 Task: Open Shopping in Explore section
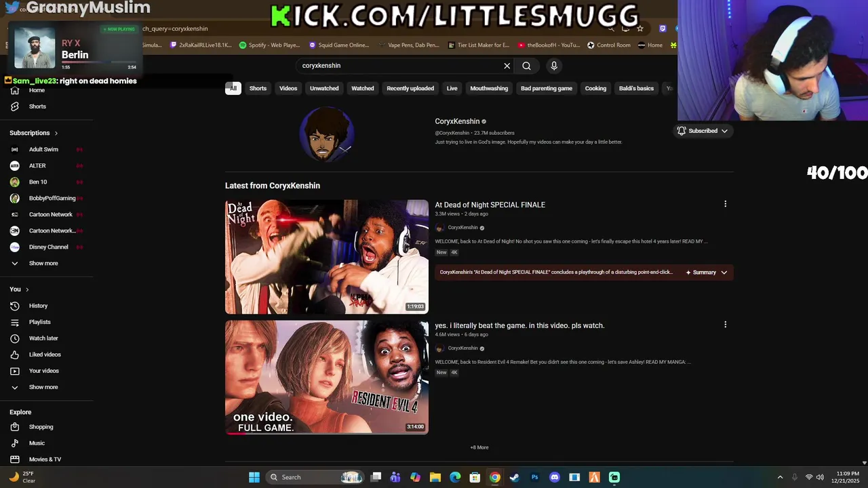pos(41,427)
